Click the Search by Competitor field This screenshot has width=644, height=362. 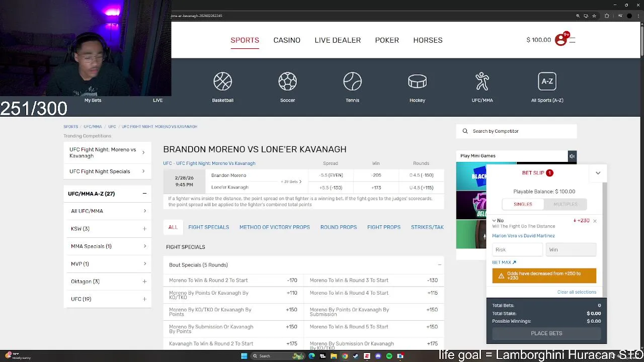[516, 131]
